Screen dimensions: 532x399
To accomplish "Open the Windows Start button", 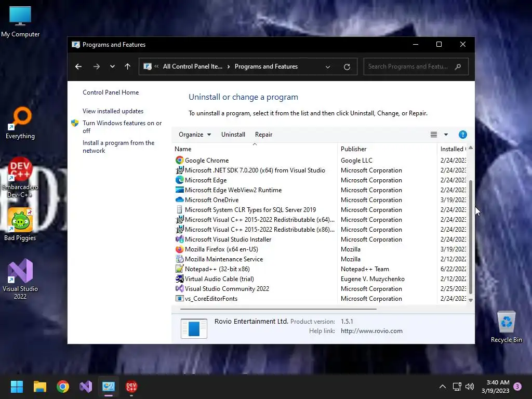I will (17, 387).
